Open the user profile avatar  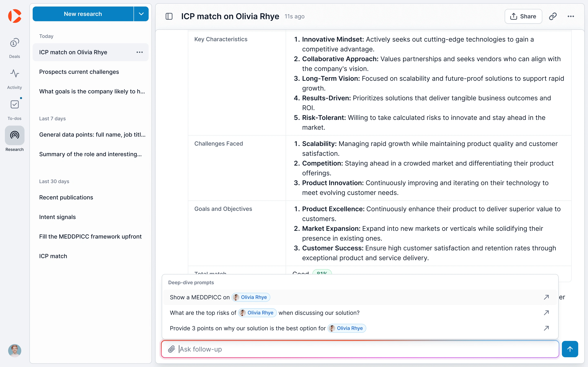[14, 350]
